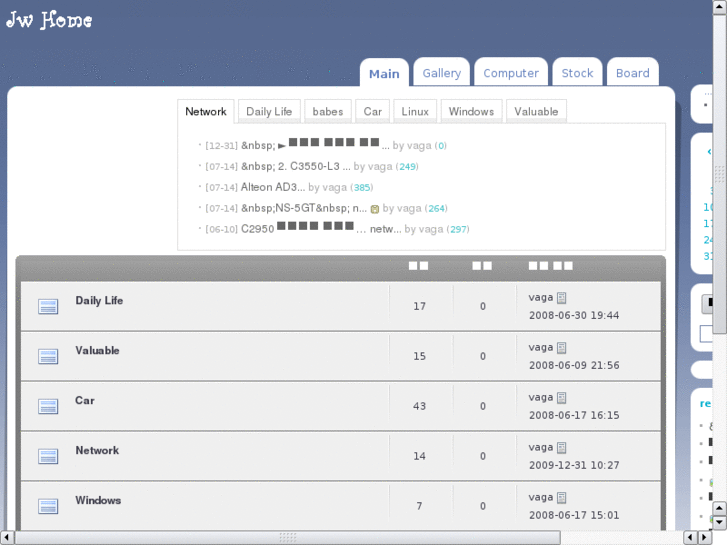This screenshot has width=727, height=545.
Task: Click the vertical scrollbar down arrow at bottom
Action: [720, 523]
